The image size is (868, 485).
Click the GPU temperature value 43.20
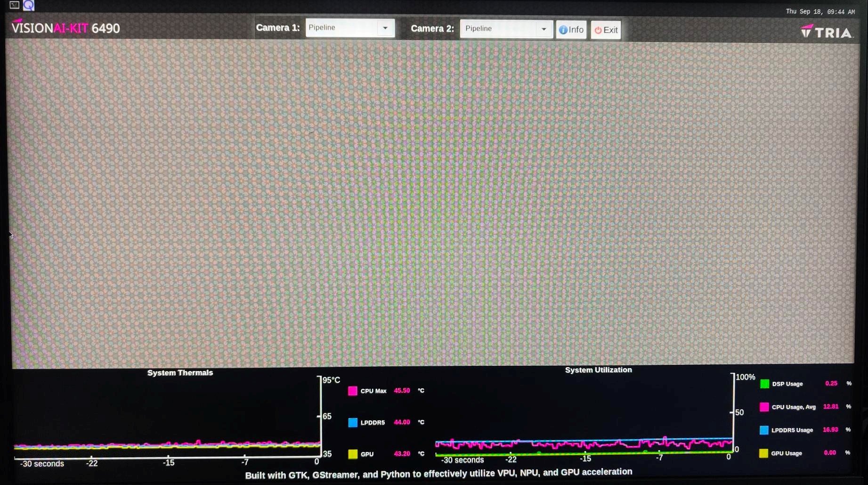click(402, 453)
